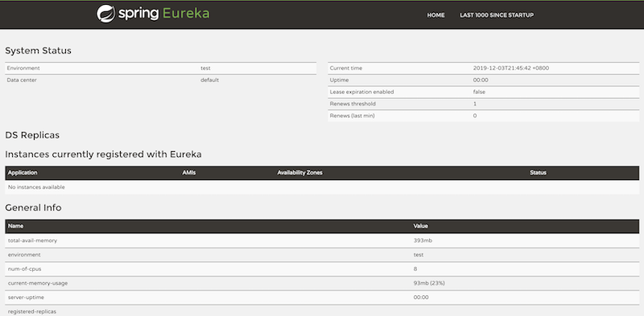Select timestamp 2019-12-03T21:45:42 +0800

(511, 68)
